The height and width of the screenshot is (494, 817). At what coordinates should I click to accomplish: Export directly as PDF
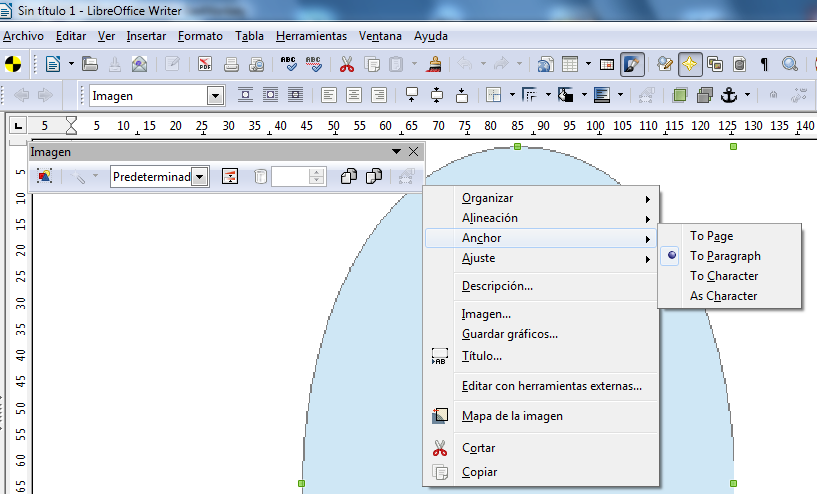[205, 65]
